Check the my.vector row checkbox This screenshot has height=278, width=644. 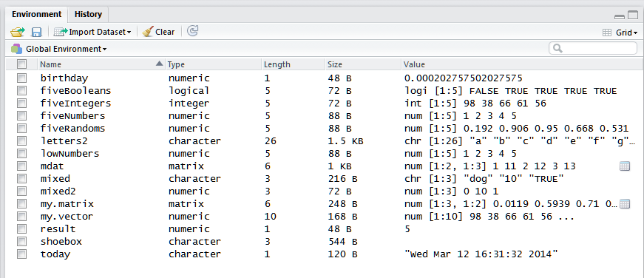(21, 217)
